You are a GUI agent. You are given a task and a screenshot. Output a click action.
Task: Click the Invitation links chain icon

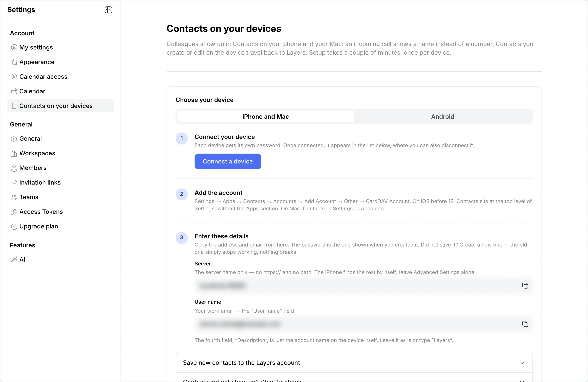[14, 183]
